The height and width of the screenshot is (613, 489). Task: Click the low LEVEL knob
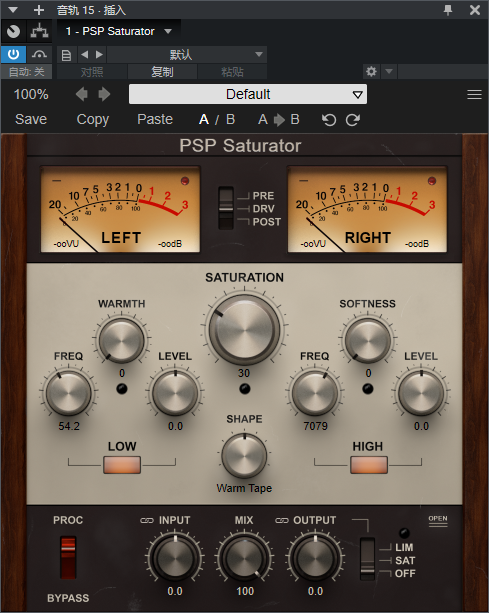(175, 393)
